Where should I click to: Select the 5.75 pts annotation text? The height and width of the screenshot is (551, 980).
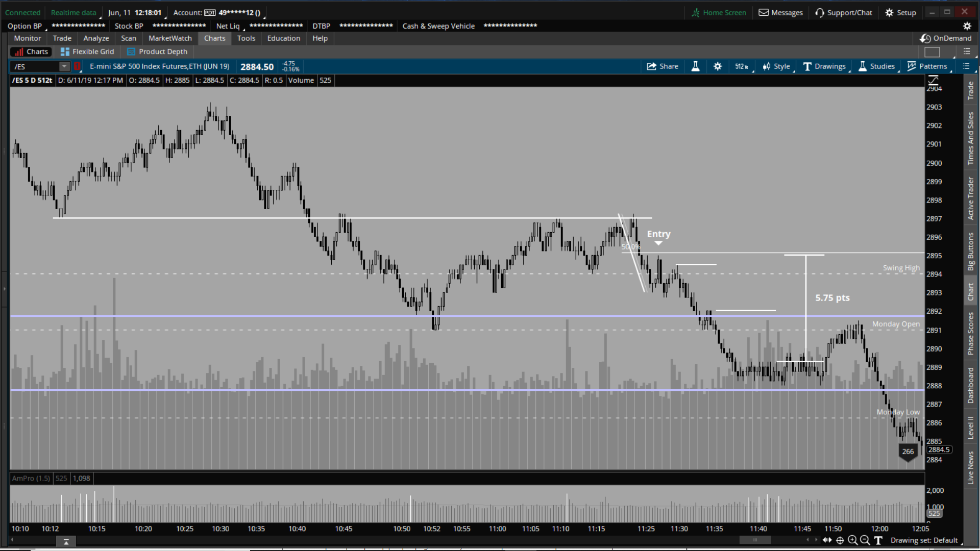click(832, 298)
